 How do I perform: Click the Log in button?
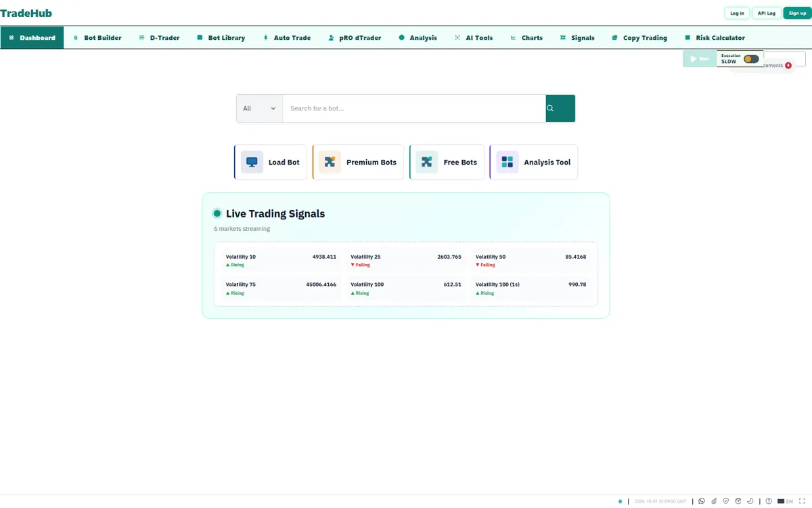(737, 13)
